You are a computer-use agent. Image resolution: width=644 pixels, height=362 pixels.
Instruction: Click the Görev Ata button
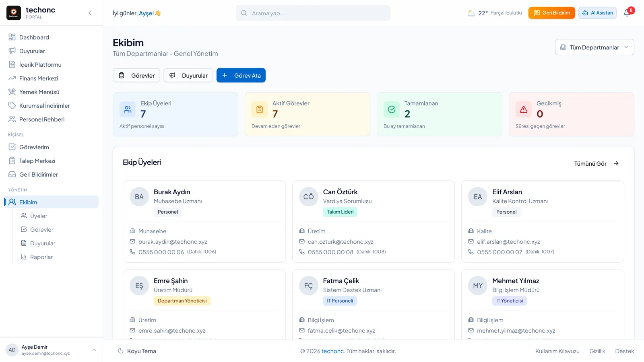[241, 75]
